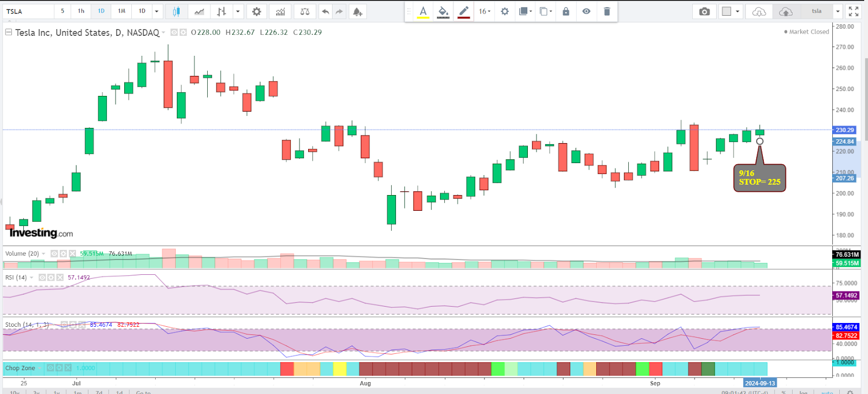Open the RSI indicator settings gear
The width and height of the screenshot is (868, 394).
[50, 277]
